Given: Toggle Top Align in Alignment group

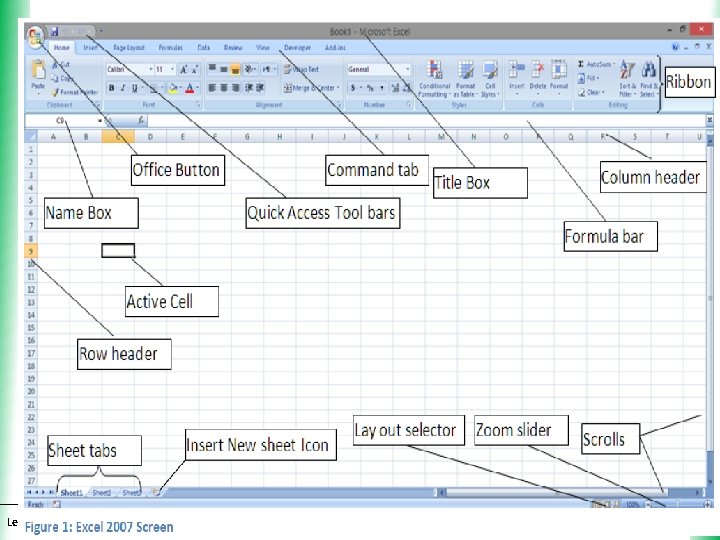Looking at the screenshot, I should [x=212, y=69].
